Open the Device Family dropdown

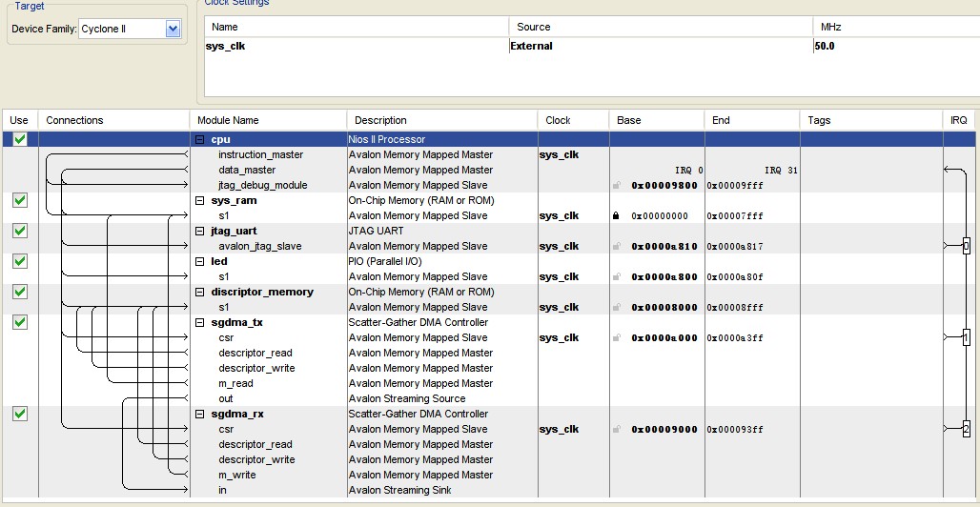point(174,29)
